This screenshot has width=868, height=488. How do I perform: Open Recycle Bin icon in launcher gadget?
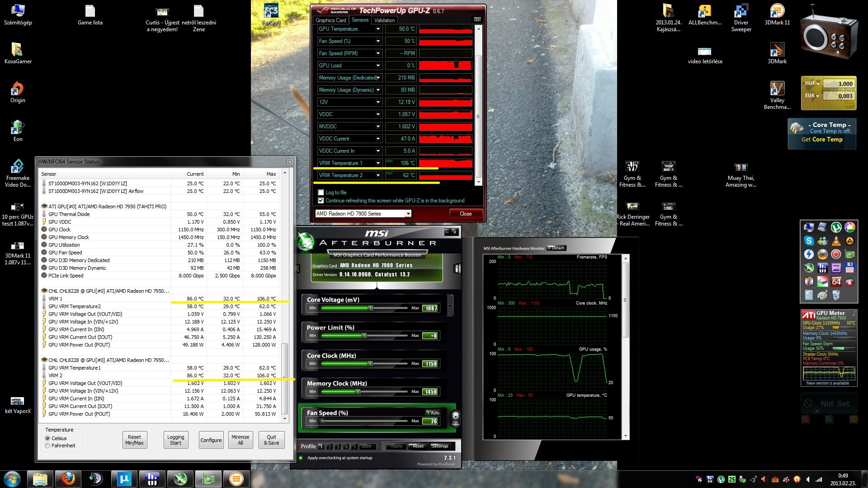click(x=836, y=295)
